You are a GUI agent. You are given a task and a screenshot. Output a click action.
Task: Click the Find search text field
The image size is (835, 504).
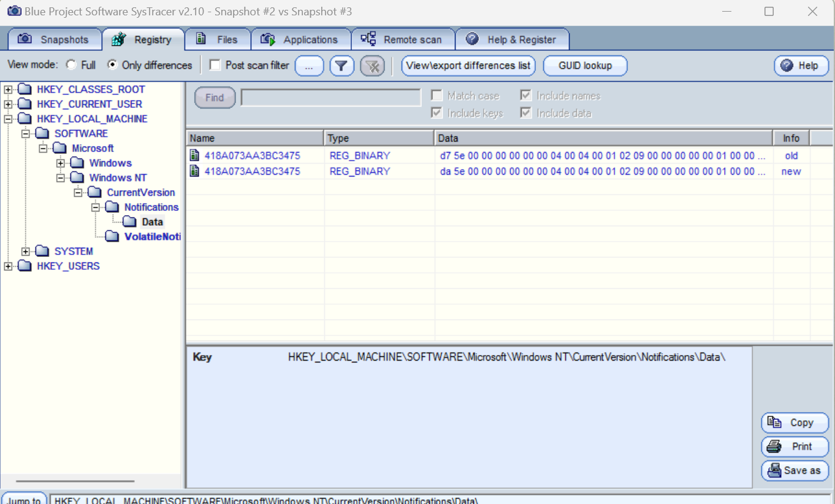click(x=331, y=97)
